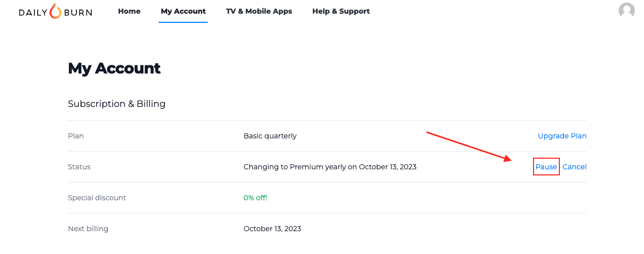Click the Upgrade Plan link
The height and width of the screenshot is (254, 644).
pyautogui.click(x=562, y=136)
